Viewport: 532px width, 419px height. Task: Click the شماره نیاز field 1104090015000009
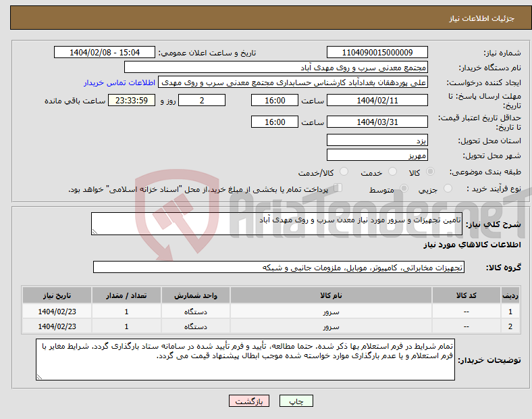(x=377, y=52)
